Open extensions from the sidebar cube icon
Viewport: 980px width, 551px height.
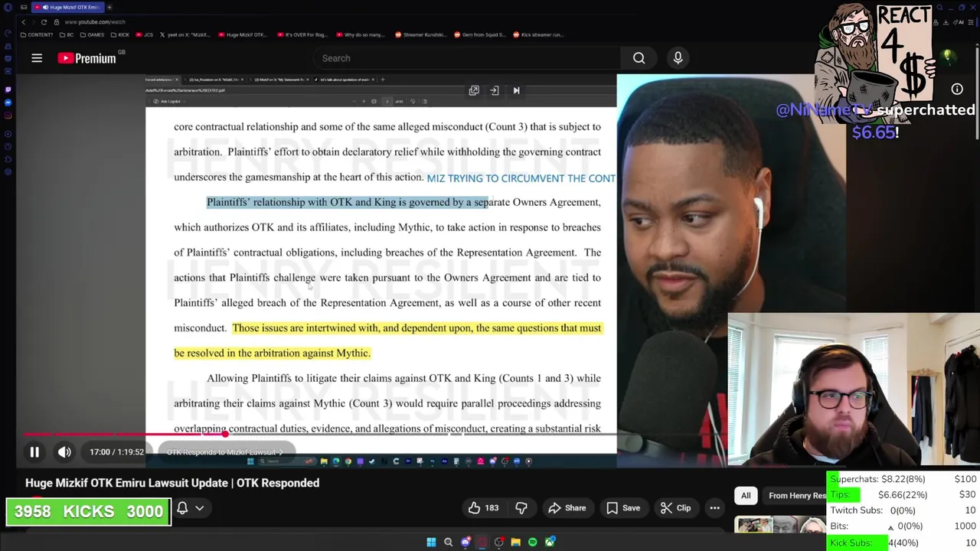coord(8,159)
